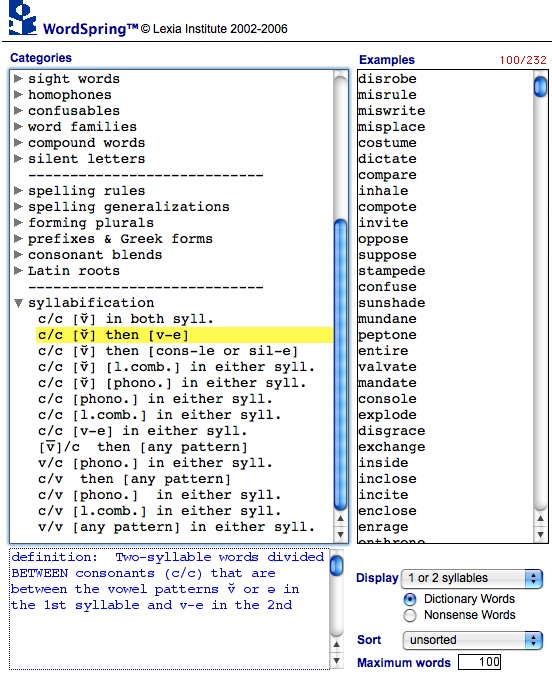Expand the silent letters category
The height and width of the screenshot is (683, 552).
(18, 159)
